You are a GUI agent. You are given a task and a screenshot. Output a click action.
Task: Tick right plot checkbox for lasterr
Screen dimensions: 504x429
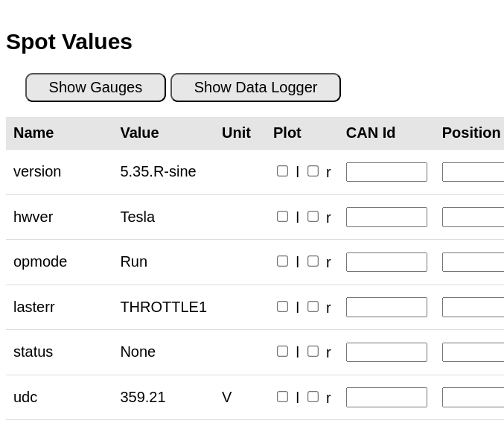pyautogui.click(x=313, y=307)
